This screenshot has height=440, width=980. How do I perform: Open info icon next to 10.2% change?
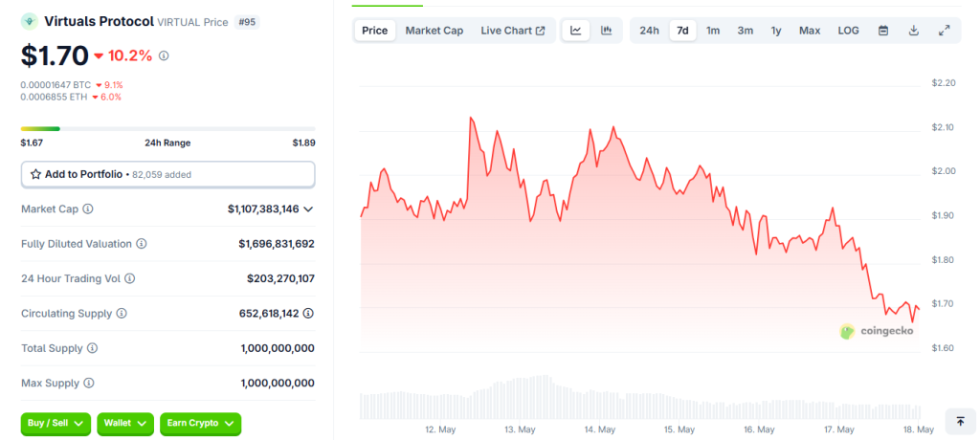[x=164, y=56]
